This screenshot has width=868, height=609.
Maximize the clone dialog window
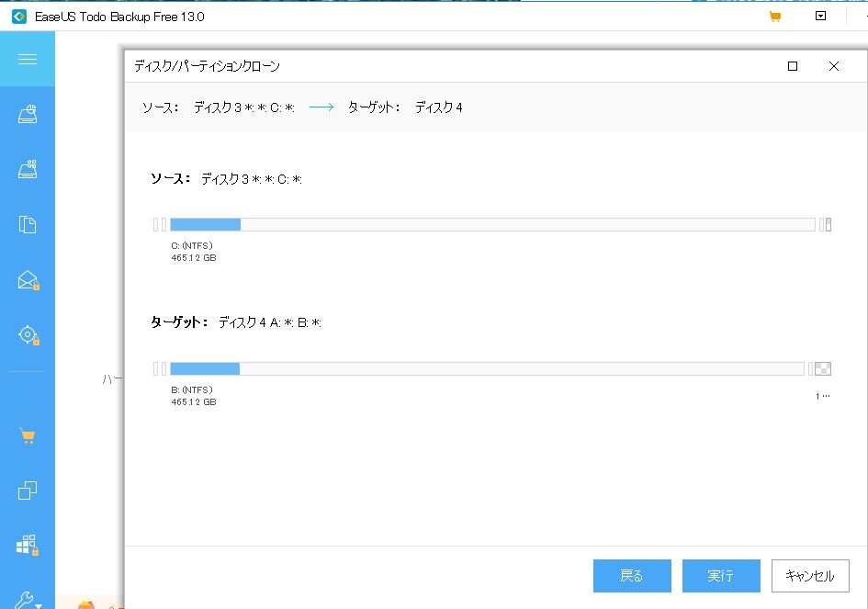(x=793, y=66)
